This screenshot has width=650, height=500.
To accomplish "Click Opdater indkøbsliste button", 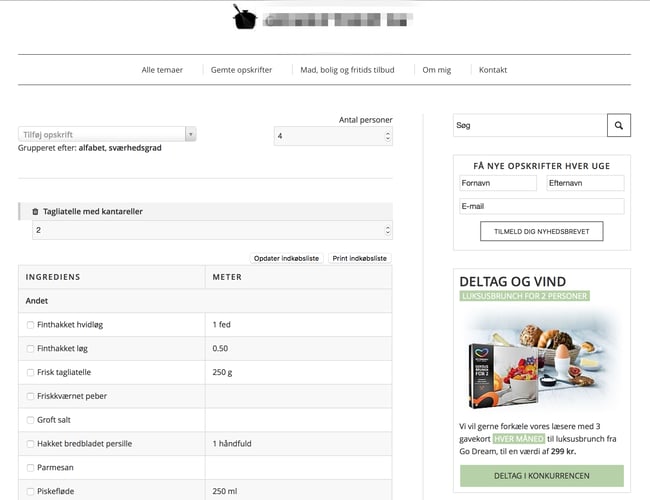I will click(x=286, y=258).
